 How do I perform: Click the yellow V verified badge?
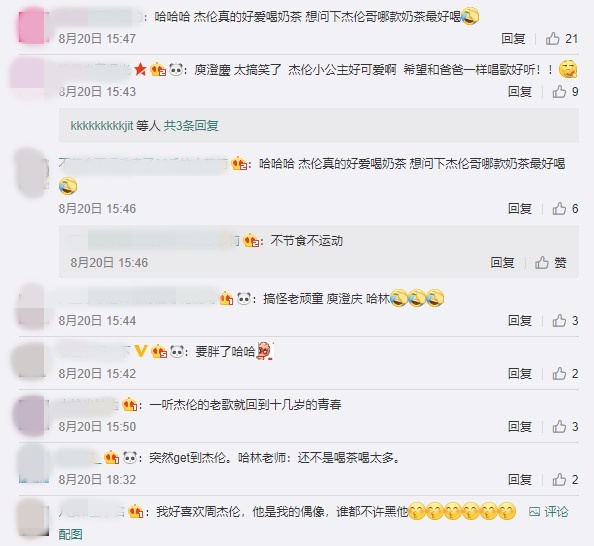pyautogui.click(x=140, y=351)
